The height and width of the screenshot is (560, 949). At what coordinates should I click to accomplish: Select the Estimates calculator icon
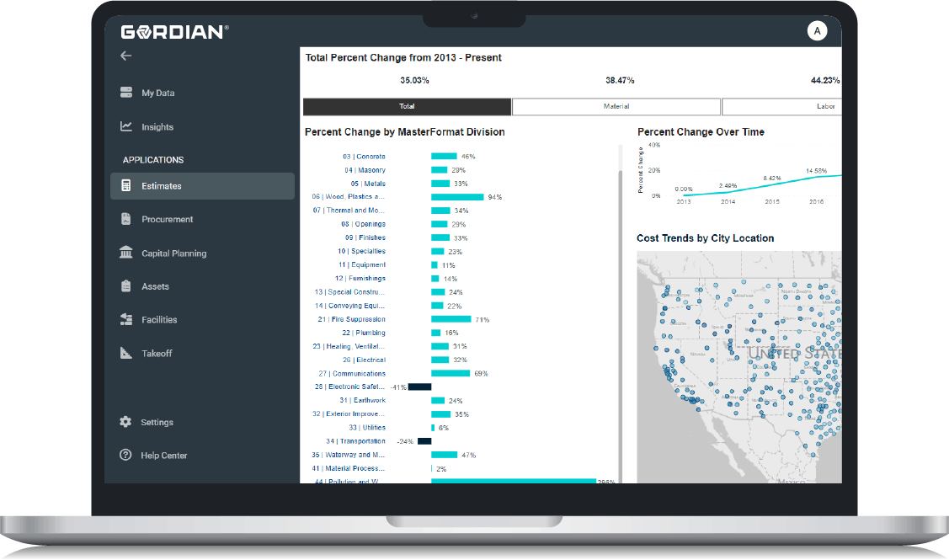tap(126, 186)
